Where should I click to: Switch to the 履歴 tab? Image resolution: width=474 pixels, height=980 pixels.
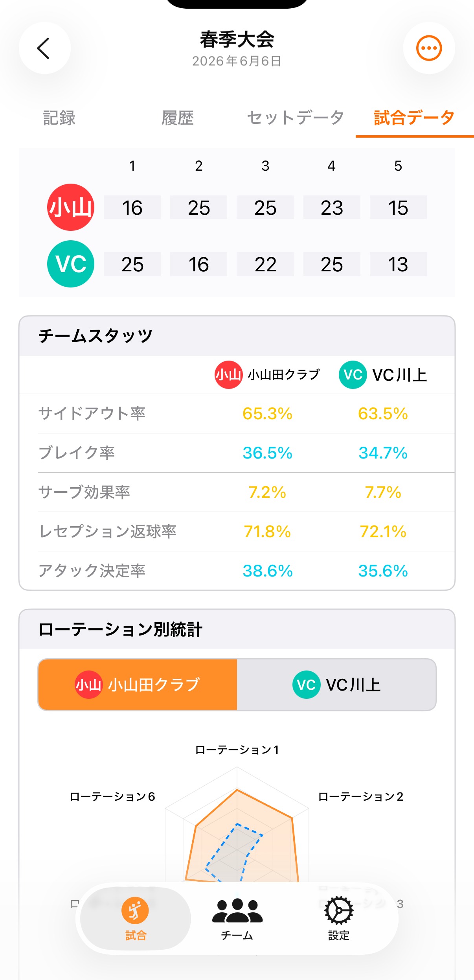click(x=178, y=118)
